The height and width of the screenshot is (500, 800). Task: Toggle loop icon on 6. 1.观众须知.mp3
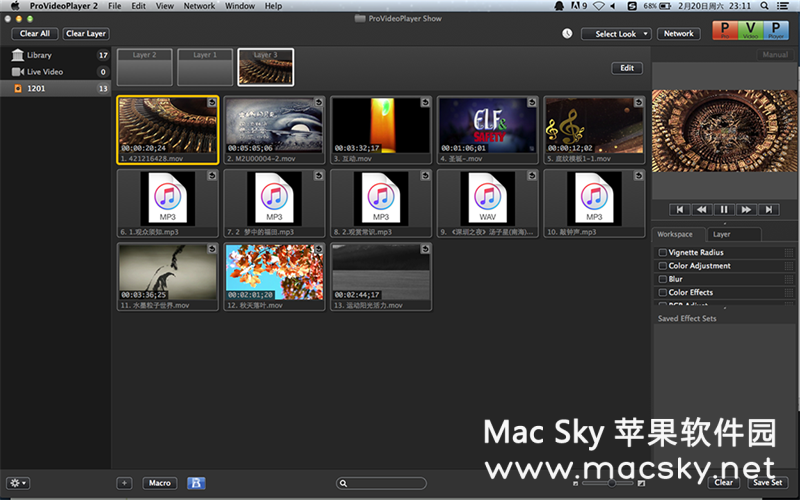pyautogui.click(x=212, y=176)
